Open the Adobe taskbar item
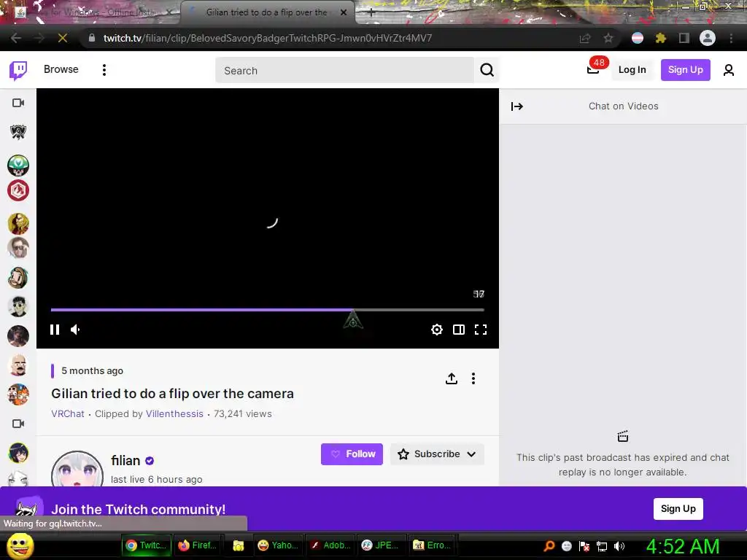Viewport: 747px width, 560px height. click(330, 545)
